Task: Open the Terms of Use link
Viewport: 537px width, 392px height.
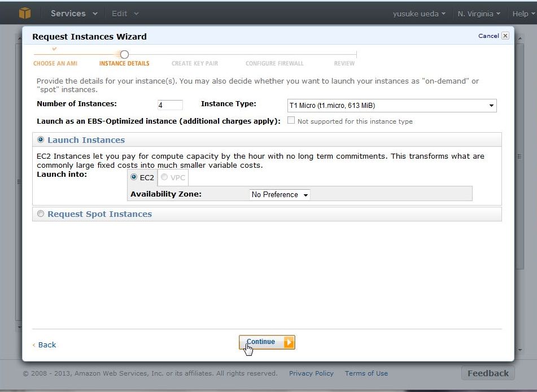Action: pos(366,373)
